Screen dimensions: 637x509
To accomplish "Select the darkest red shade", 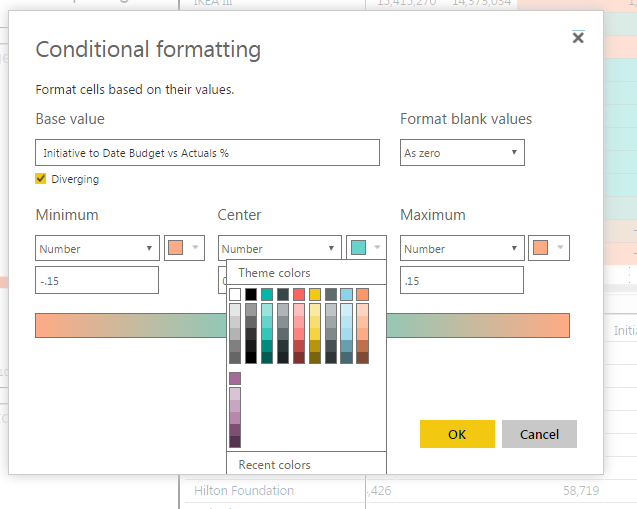I will (x=299, y=357).
